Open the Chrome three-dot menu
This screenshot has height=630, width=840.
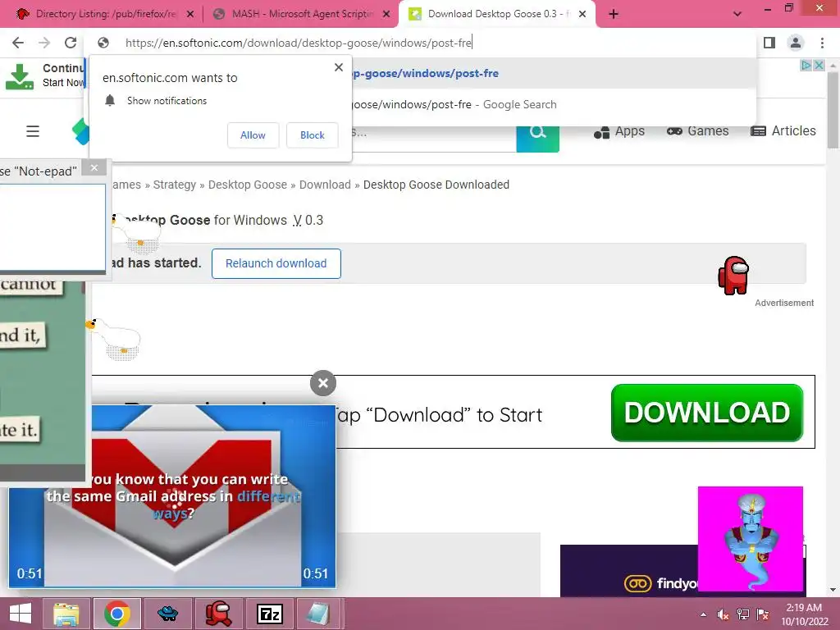[x=822, y=43]
